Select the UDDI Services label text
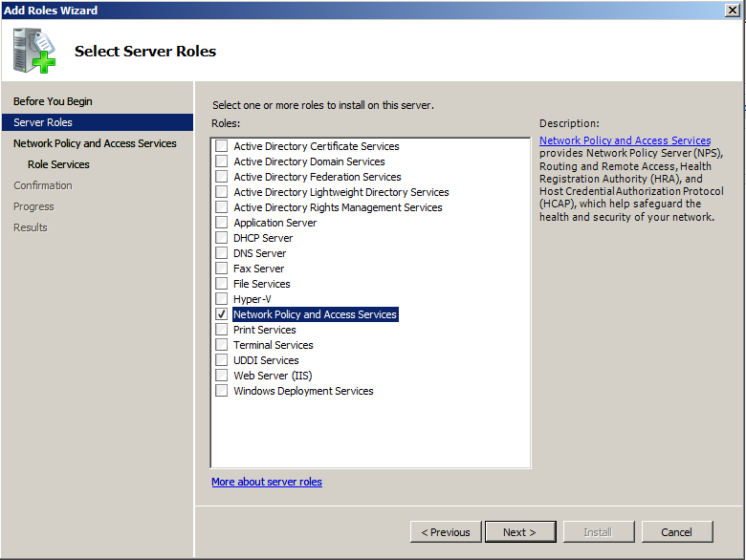 [x=266, y=360]
